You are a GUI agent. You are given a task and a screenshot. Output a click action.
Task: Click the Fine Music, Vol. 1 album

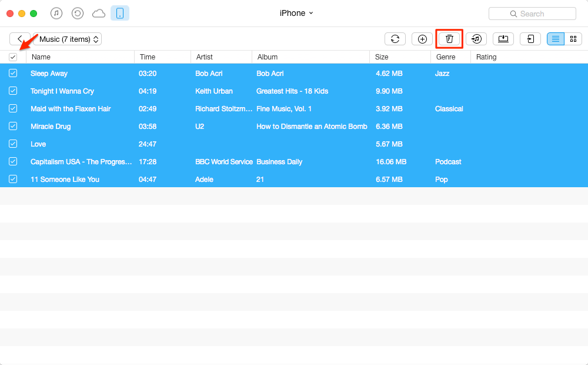pos(284,109)
